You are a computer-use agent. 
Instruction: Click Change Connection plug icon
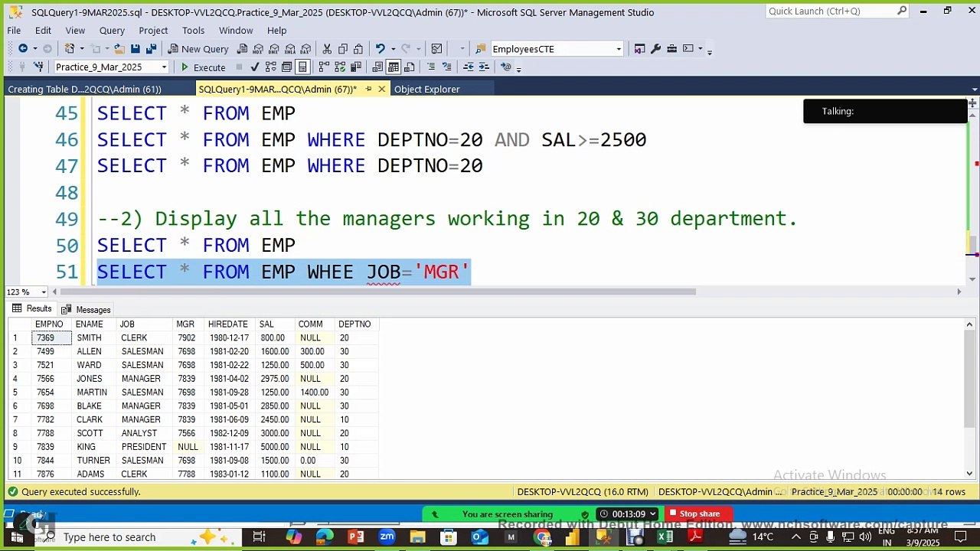click(x=38, y=67)
